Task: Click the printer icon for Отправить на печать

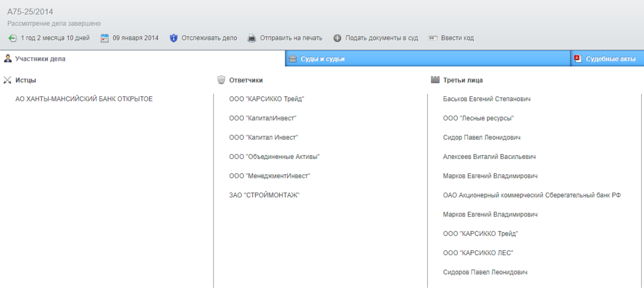Action: (252, 38)
